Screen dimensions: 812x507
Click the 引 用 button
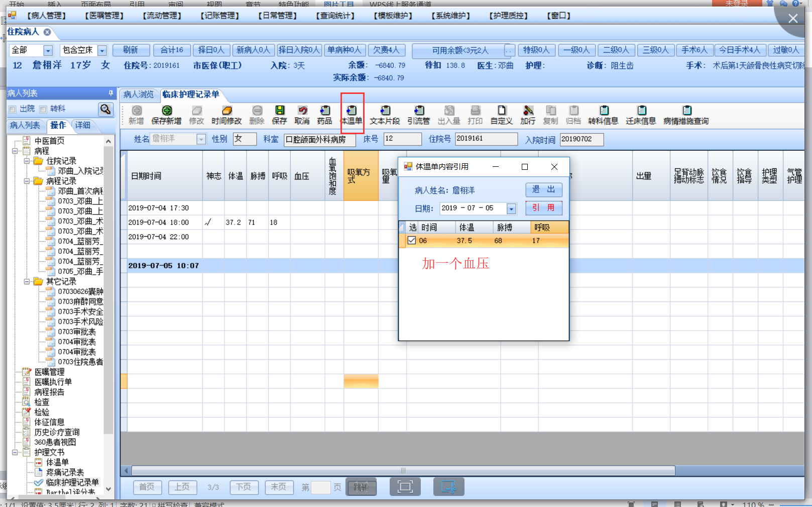[x=544, y=208]
